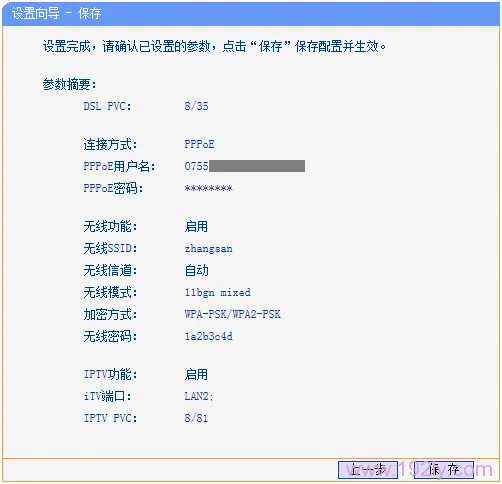
Task: Click the 加密方式 label
Action: click(x=110, y=314)
